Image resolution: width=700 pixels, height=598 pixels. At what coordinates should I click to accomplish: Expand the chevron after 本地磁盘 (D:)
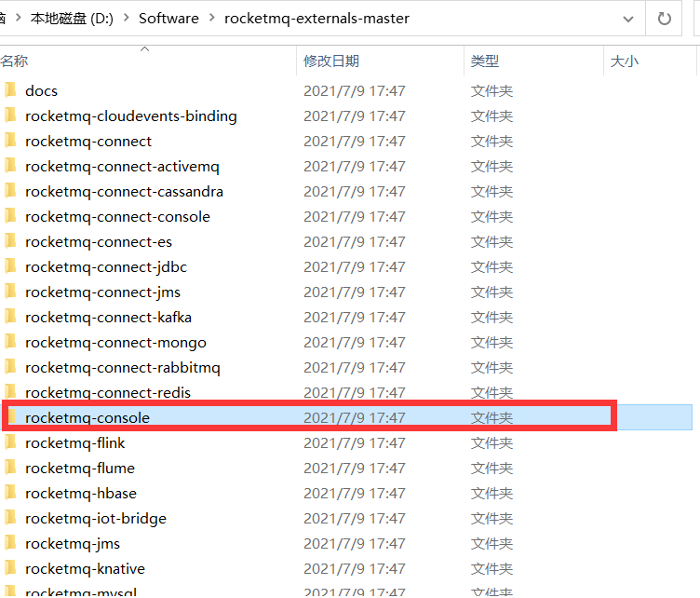[x=127, y=18]
